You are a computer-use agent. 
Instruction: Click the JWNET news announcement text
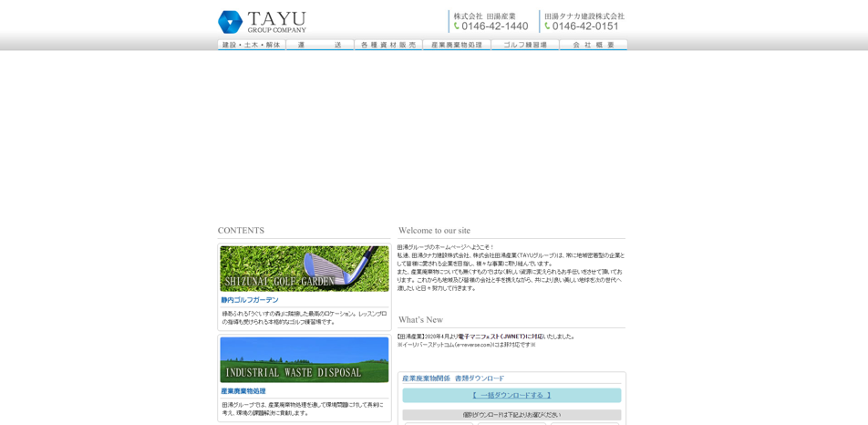click(x=486, y=337)
